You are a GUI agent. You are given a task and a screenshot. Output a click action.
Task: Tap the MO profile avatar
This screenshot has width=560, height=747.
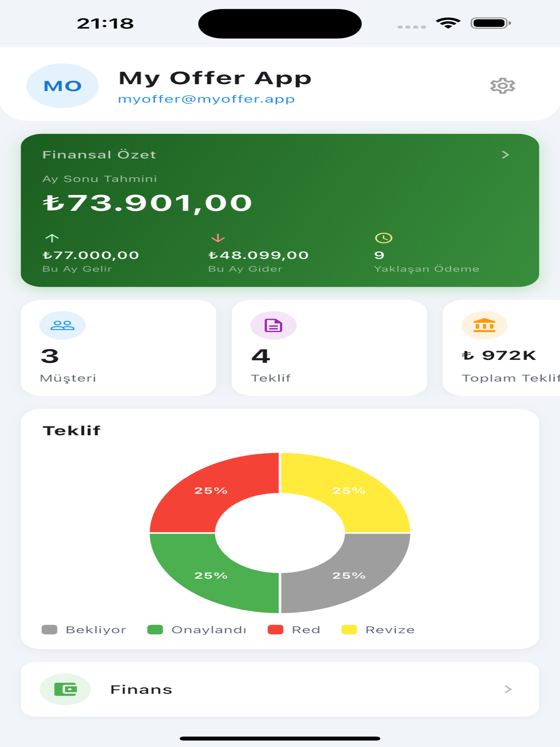click(x=63, y=86)
